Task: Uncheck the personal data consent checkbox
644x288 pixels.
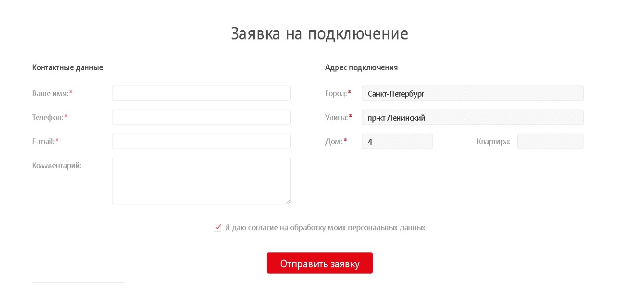Action: point(218,228)
